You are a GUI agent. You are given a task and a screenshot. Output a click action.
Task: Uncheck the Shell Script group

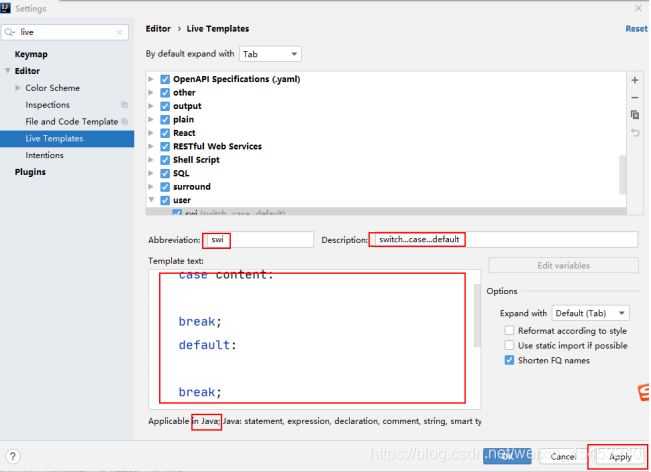(165, 160)
